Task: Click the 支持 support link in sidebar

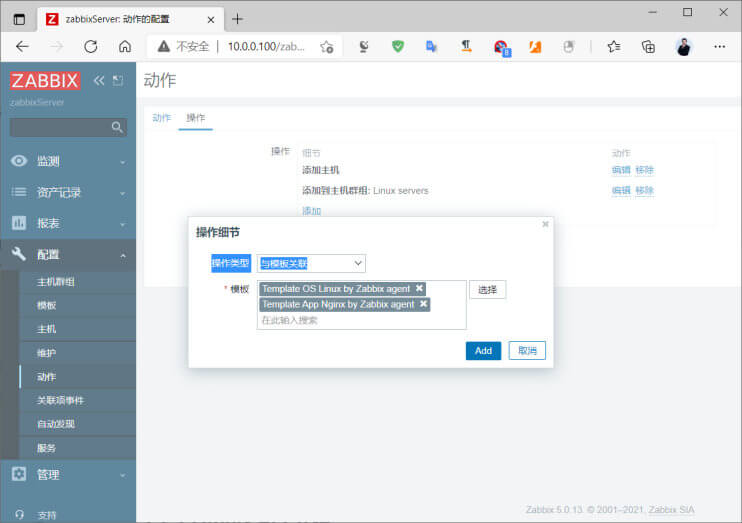Action: (x=47, y=515)
